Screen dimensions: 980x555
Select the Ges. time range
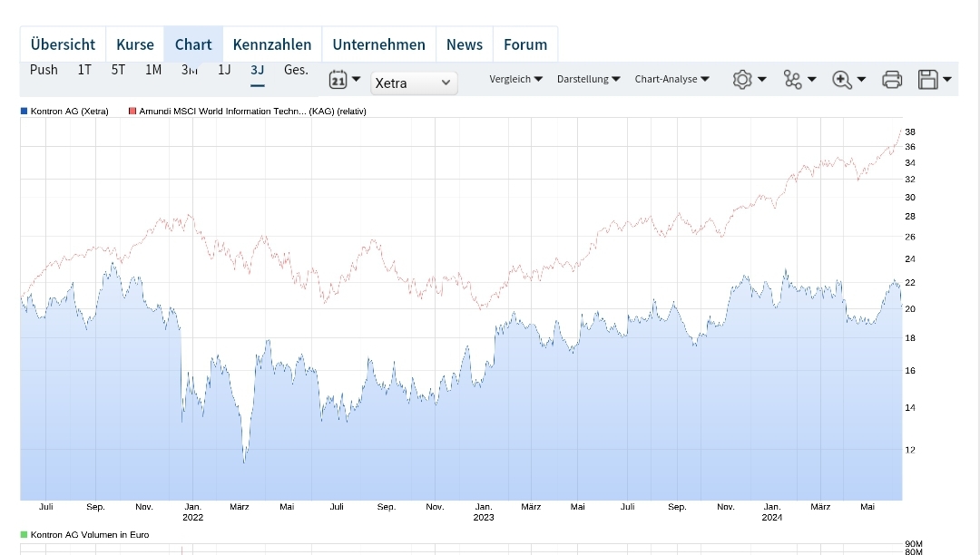(295, 69)
